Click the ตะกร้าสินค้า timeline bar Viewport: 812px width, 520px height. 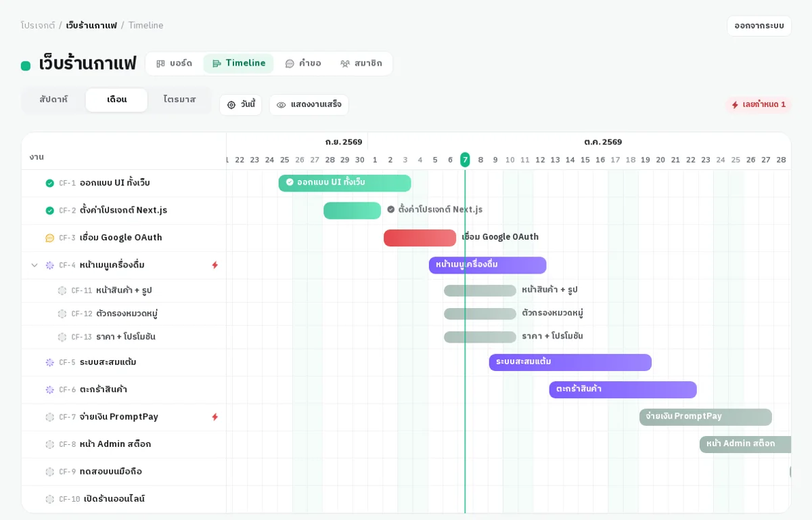click(x=623, y=390)
